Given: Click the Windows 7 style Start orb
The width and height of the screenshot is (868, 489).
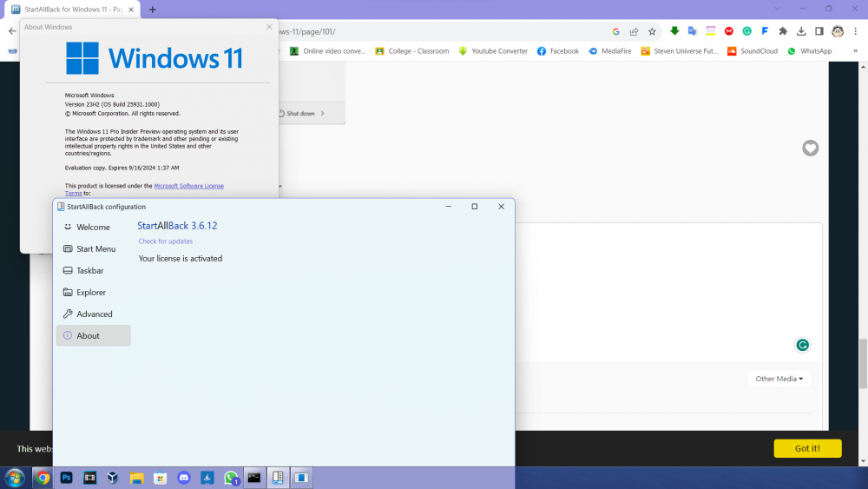Looking at the screenshot, I should (15, 478).
